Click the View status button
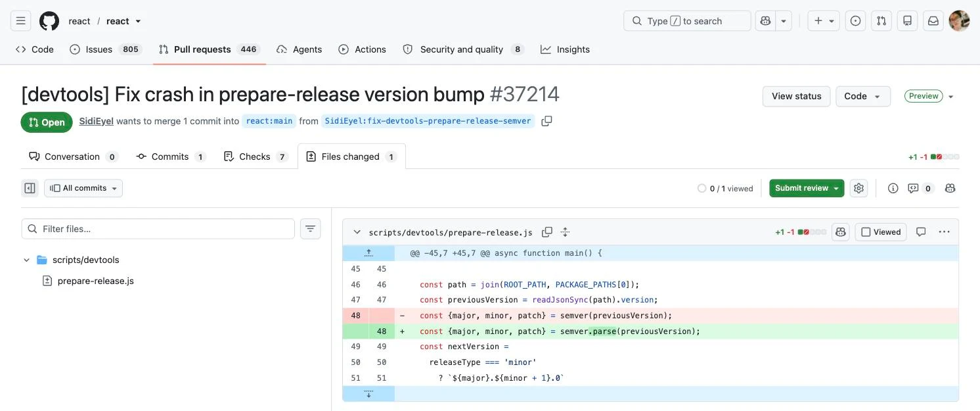 tap(796, 96)
